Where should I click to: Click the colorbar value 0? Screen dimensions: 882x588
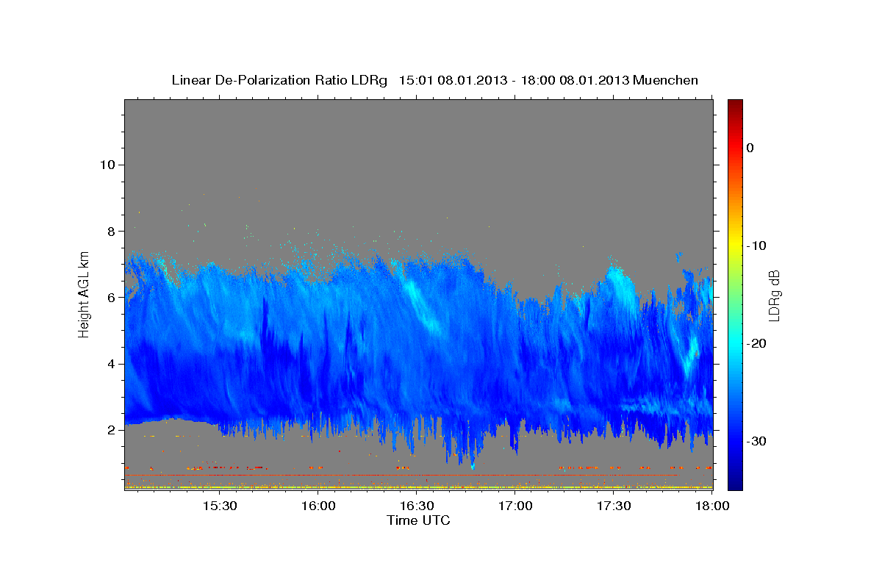tap(750, 148)
